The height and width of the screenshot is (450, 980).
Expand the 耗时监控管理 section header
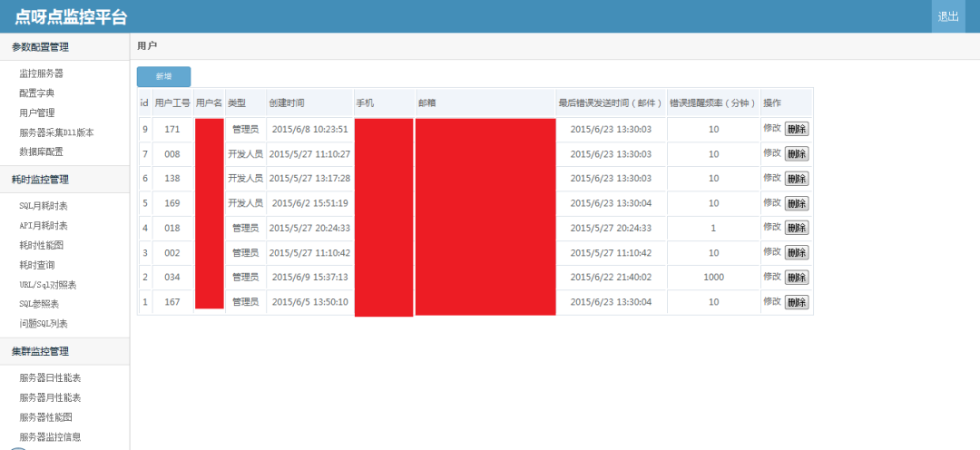pyautogui.click(x=40, y=180)
